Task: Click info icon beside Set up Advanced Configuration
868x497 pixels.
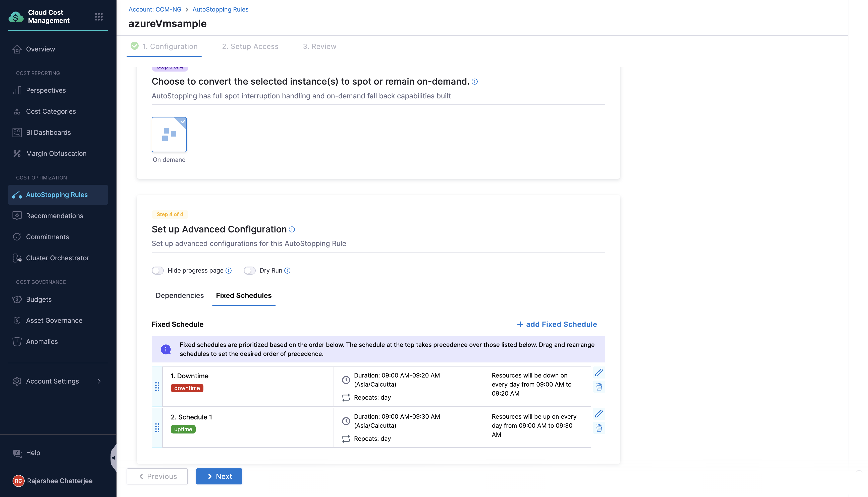Action: [x=292, y=229]
